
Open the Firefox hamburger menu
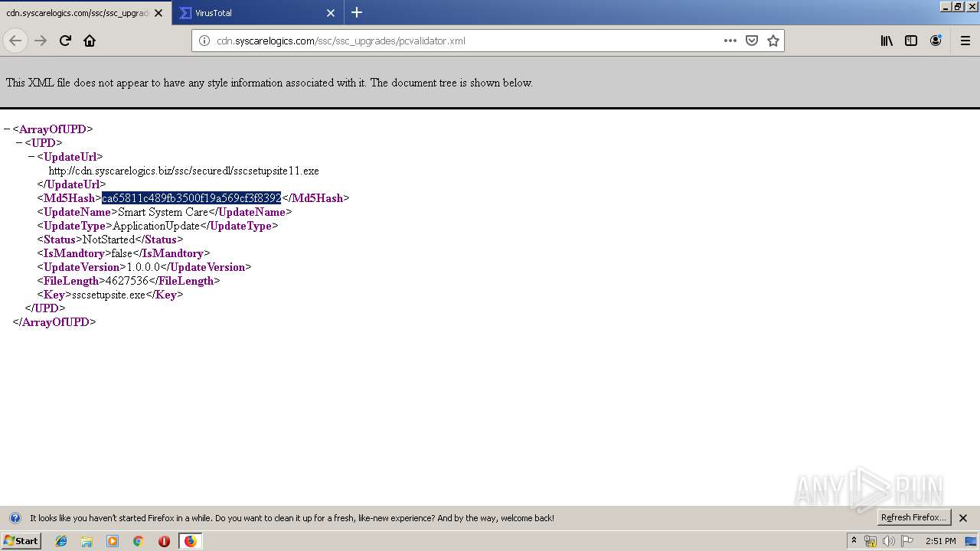[x=965, y=41]
